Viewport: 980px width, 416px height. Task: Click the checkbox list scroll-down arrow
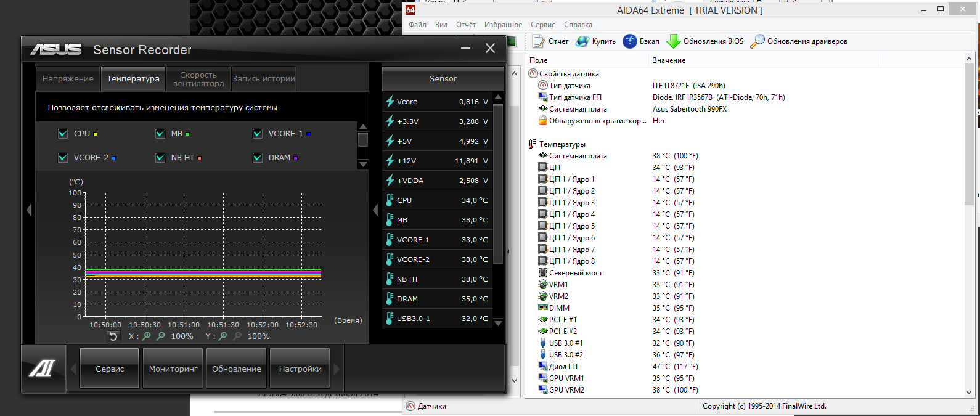pyautogui.click(x=363, y=165)
